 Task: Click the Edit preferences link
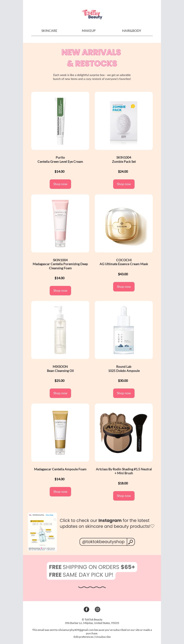click(x=83, y=637)
